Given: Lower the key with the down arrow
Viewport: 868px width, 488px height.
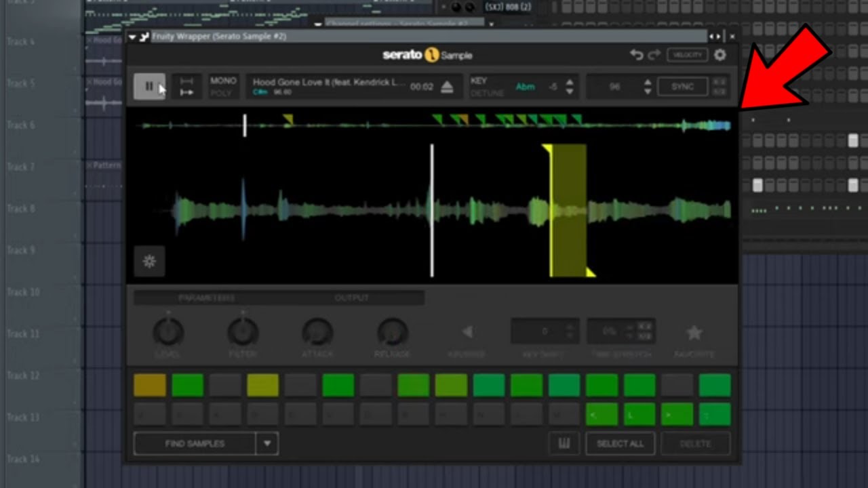Looking at the screenshot, I should pyautogui.click(x=570, y=91).
